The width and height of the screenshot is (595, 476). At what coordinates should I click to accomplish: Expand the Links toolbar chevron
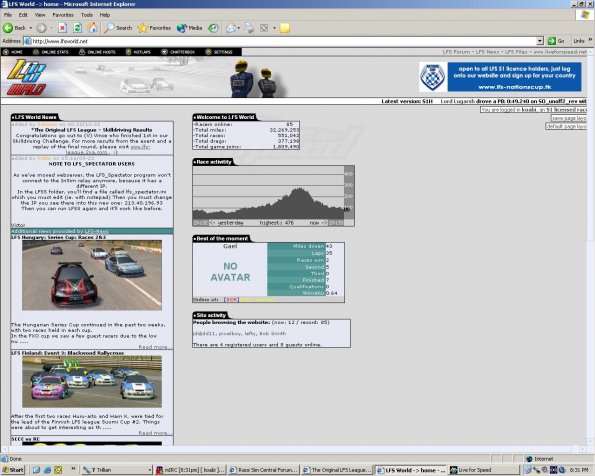point(590,40)
